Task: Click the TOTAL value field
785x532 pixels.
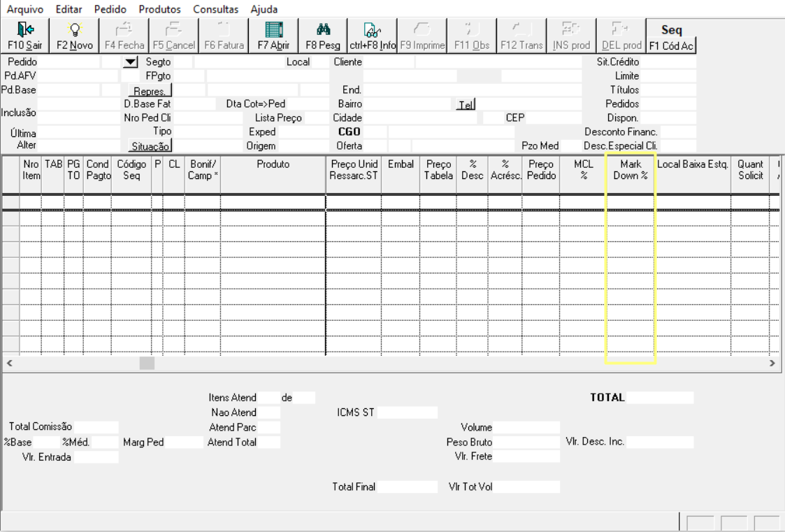Action: pyautogui.click(x=660, y=398)
